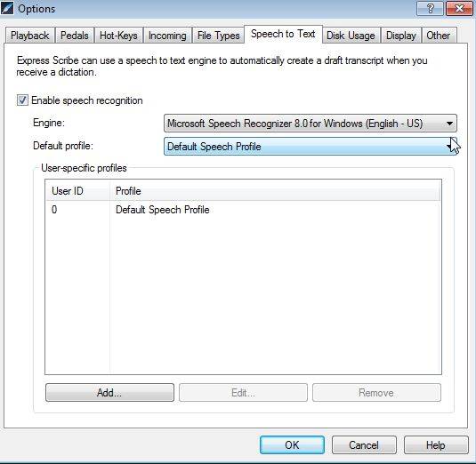Click the Express Scribe title bar icon
This screenshot has height=464, width=476.
[x=7, y=8]
